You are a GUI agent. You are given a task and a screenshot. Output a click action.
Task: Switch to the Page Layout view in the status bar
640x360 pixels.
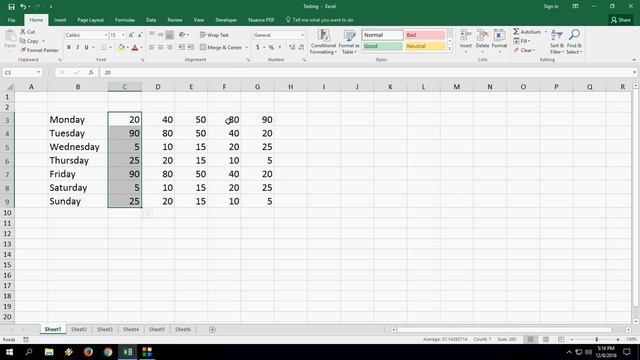(x=546, y=339)
